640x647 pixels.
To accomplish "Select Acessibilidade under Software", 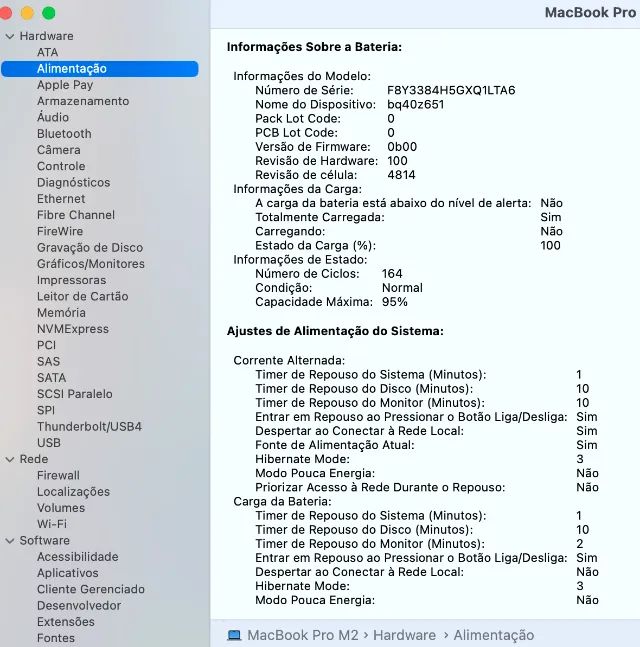I will click(78, 557).
